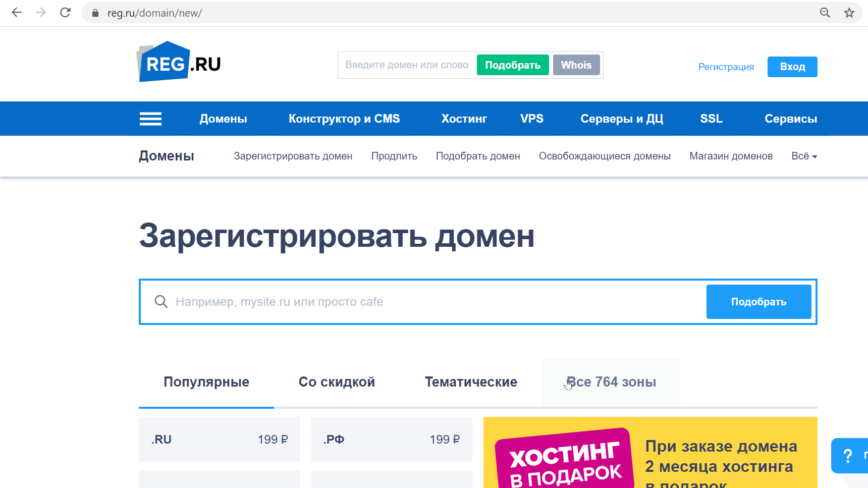
Task: Choose the .РФ zone 199 ₽ card
Action: (x=392, y=440)
